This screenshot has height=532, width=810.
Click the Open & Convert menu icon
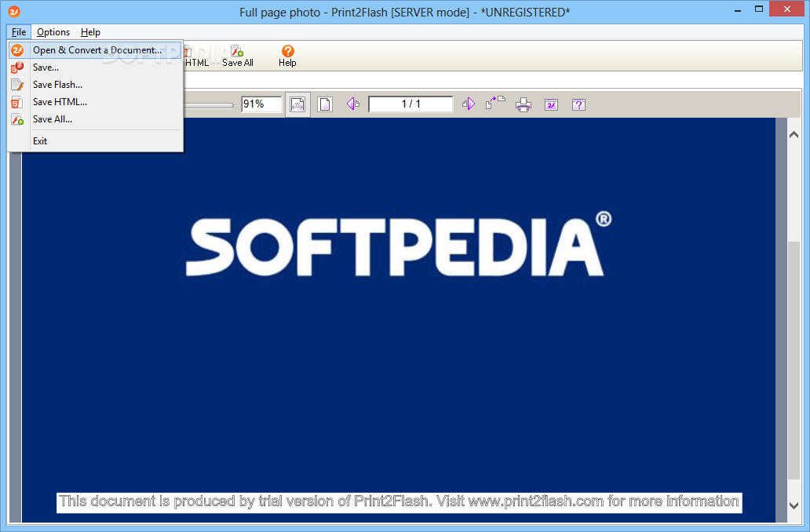[17, 50]
